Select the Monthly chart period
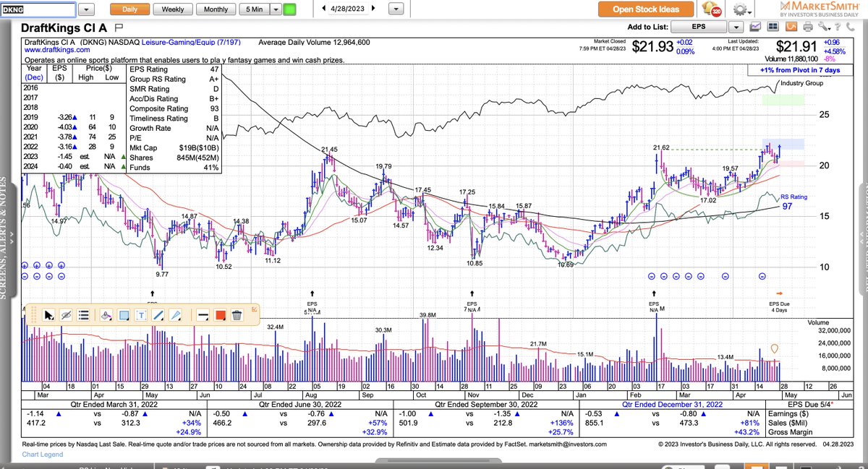Screen dimensions: 868x469 click(x=216, y=10)
